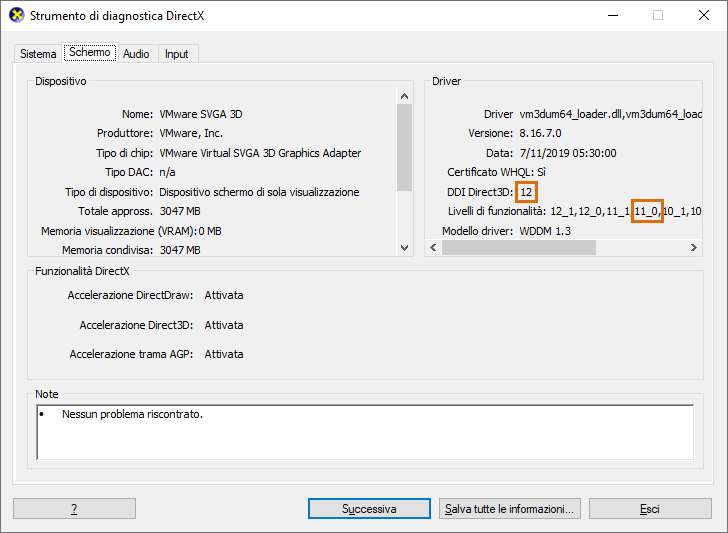
Task: Click the Totale appross. value '3047 MB'
Action: 180,211
